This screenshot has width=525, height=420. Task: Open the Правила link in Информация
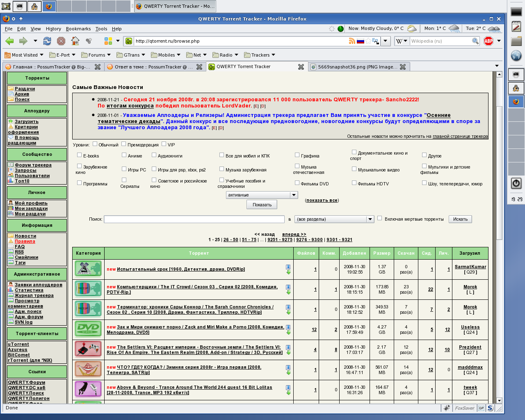point(25,241)
